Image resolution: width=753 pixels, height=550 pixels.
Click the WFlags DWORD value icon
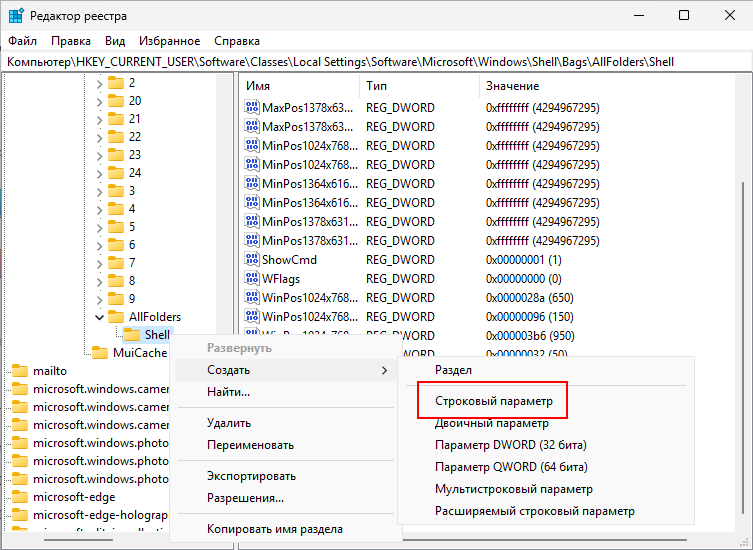252,279
